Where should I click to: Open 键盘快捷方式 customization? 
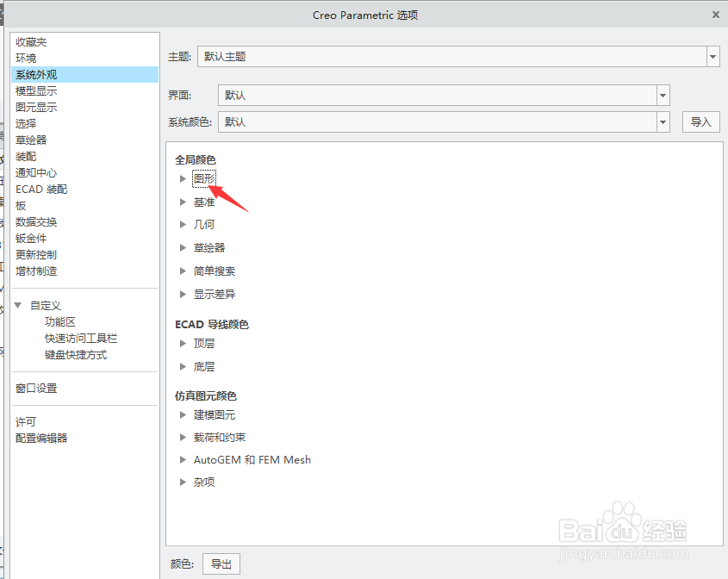point(76,355)
